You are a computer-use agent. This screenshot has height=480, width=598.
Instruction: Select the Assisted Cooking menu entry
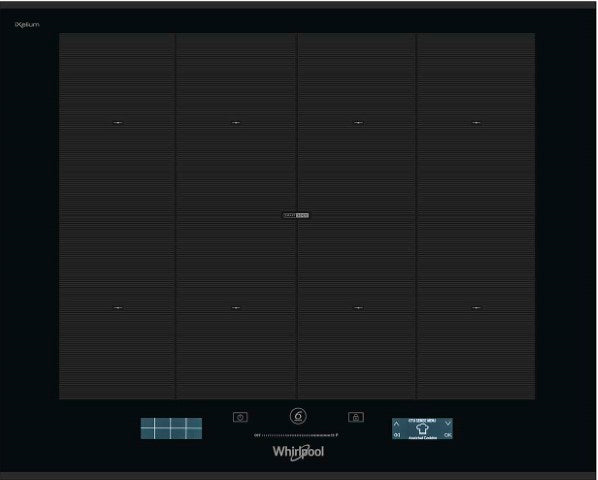423,438
